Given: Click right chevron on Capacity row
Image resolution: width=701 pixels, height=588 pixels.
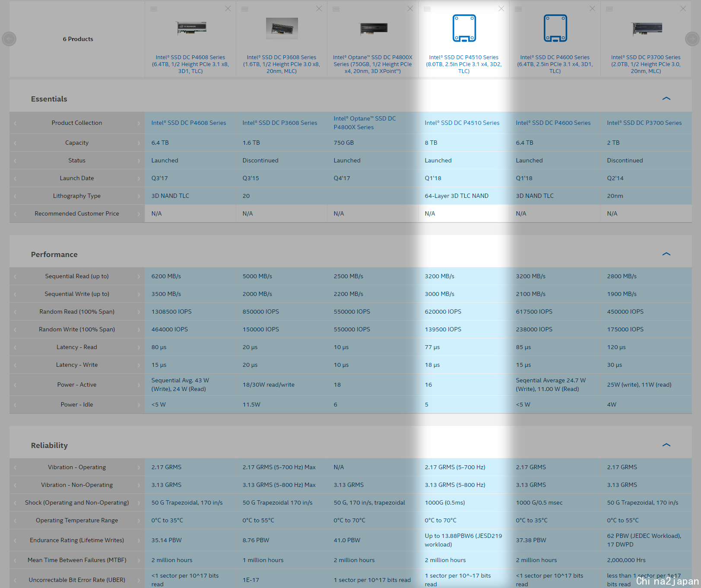Looking at the screenshot, I should click(139, 143).
